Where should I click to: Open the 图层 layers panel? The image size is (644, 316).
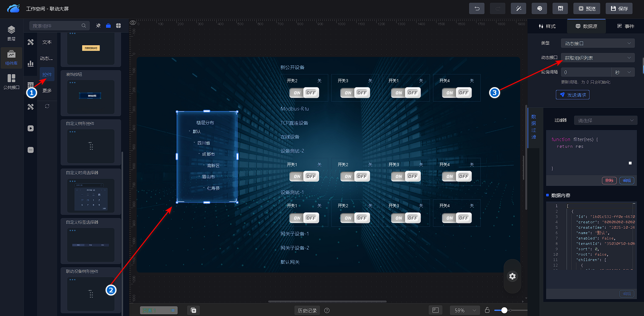click(11, 33)
